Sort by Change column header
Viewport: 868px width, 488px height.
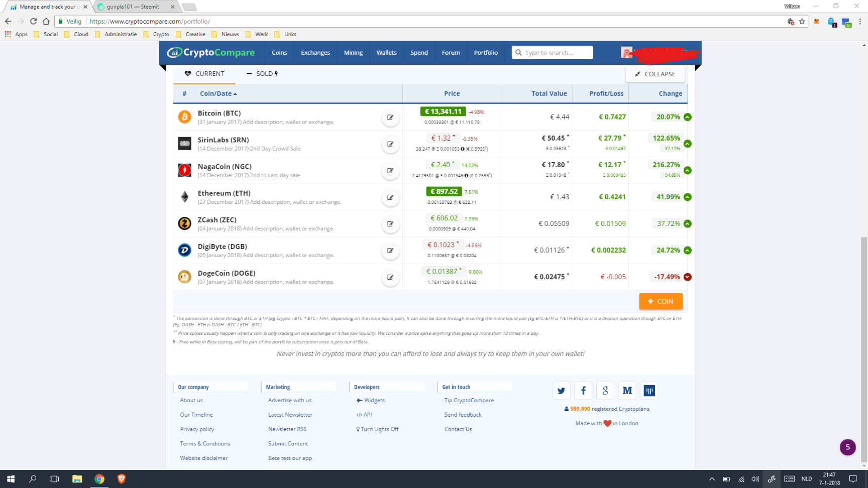tap(671, 93)
